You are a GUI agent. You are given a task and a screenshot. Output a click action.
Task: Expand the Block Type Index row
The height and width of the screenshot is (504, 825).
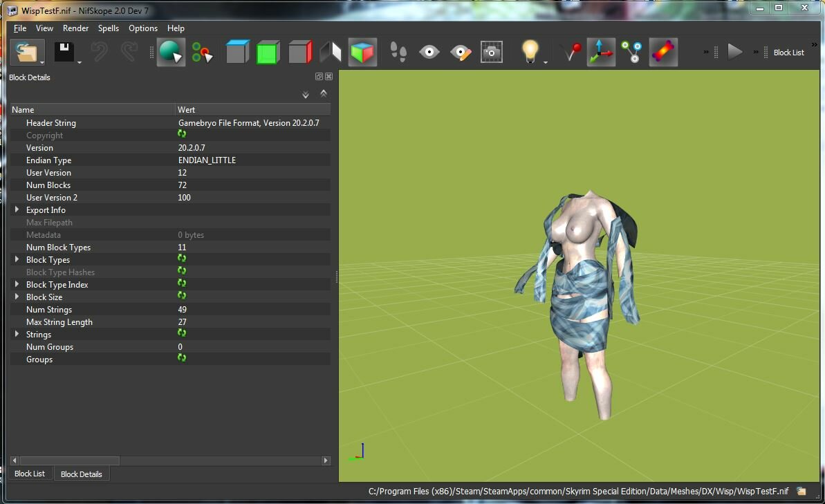17,284
